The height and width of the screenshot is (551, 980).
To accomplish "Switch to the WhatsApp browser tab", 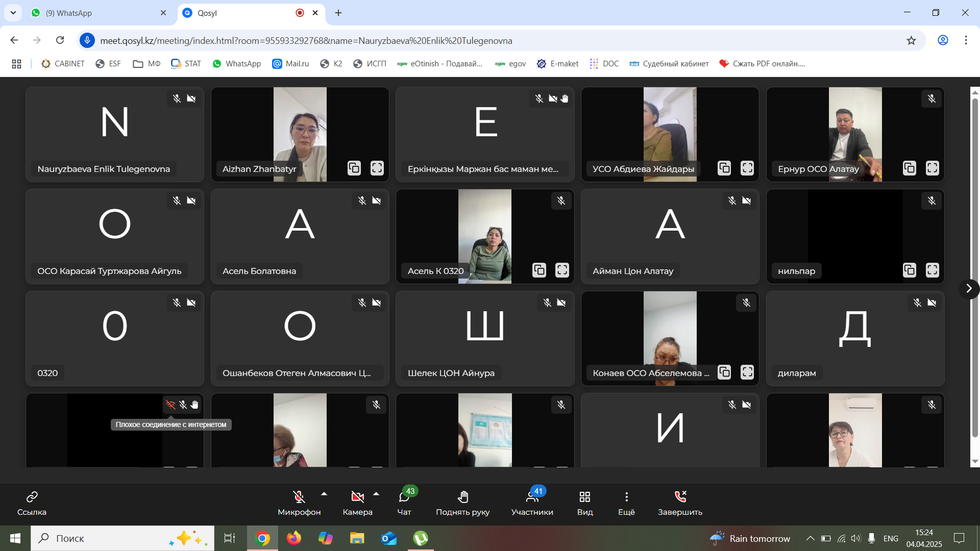I will (x=97, y=13).
